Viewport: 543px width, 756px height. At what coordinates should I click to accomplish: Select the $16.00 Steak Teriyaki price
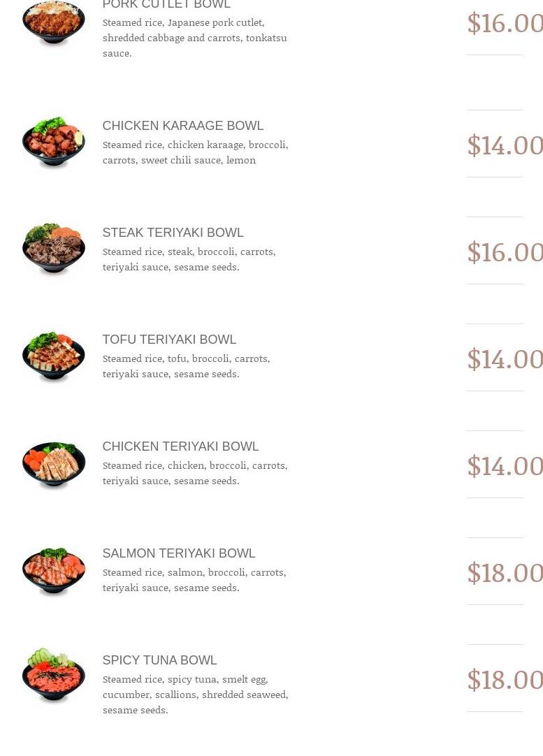505,252
